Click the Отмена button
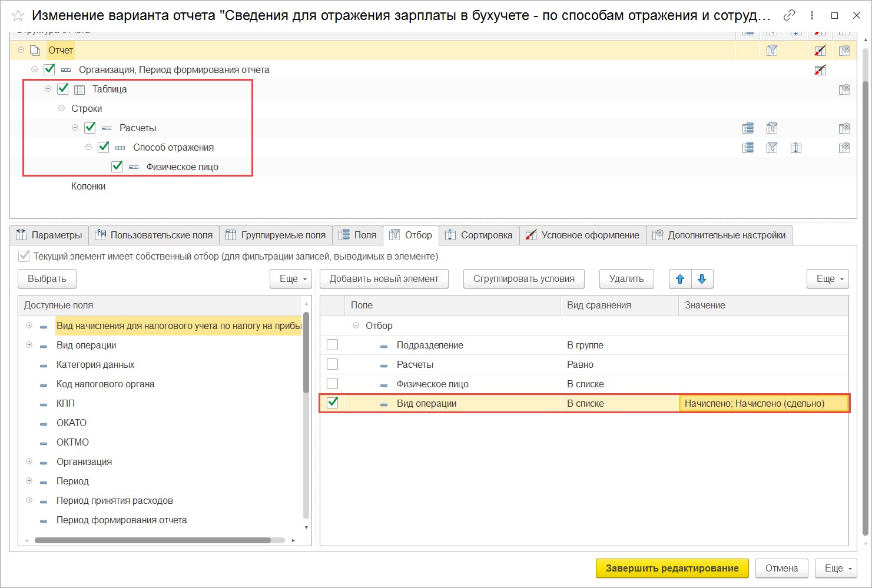Screen dimensions: 872x588 (x=782, y=569)
